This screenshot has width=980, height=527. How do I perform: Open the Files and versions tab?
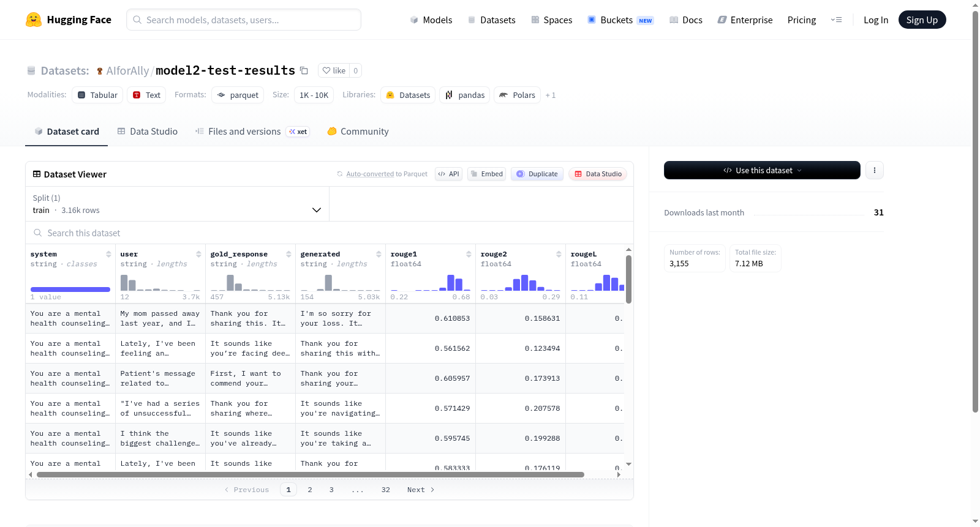coord(252,132)
